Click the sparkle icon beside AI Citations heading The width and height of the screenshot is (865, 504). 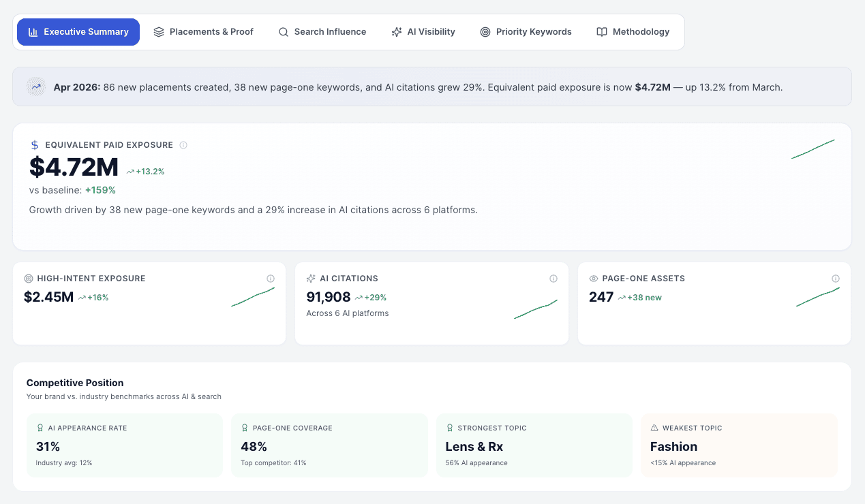(311, 279)
